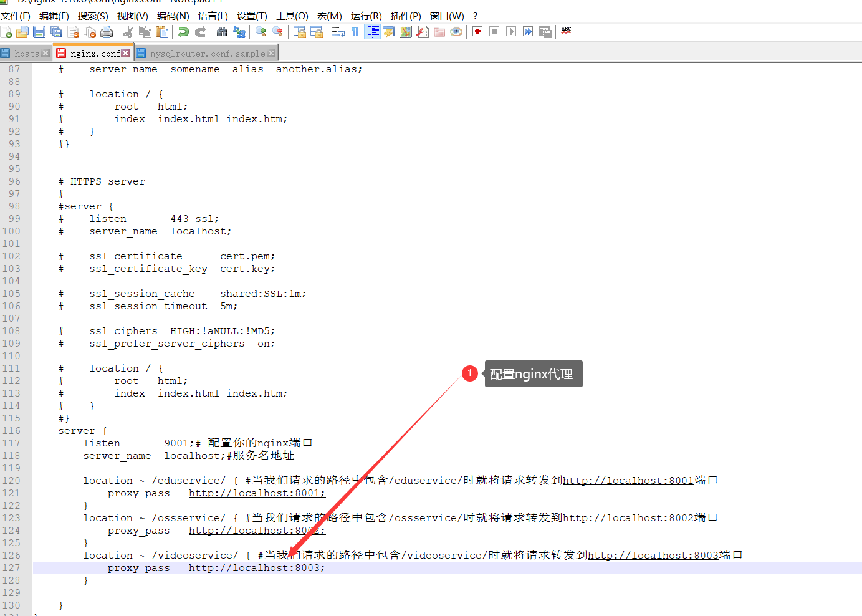Close the mysqlrouter.conf.sample tab
Image resolution: width=862 pixels, height=616 pixels.
271,54
